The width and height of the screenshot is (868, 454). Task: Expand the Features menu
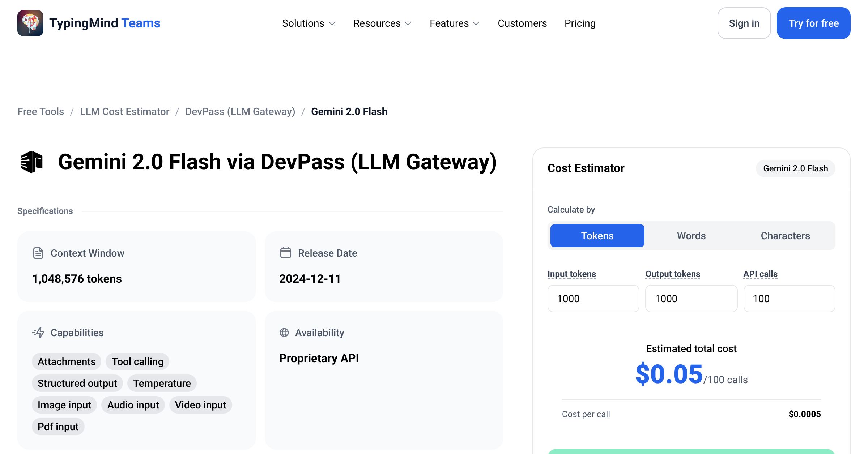pyautogui.click(x=455, y=23)
